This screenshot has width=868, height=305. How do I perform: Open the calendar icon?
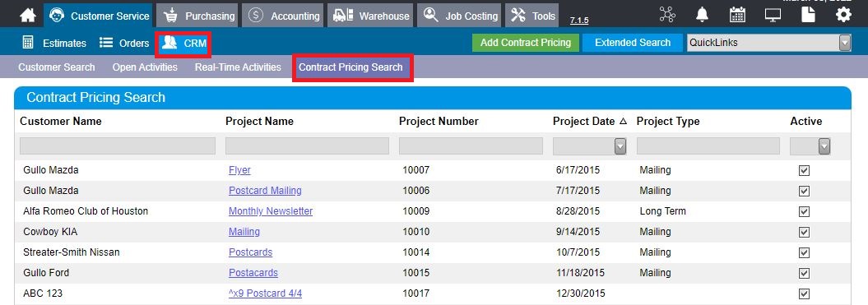(737, 15)
